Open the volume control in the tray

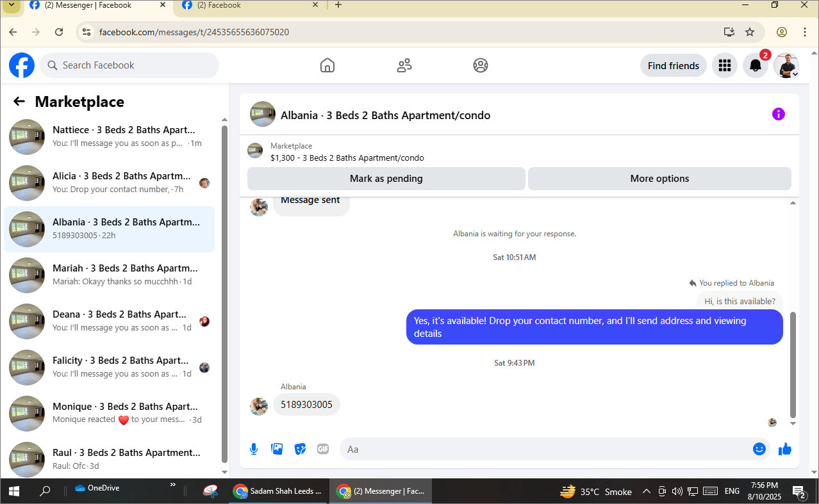coord(677,491)
